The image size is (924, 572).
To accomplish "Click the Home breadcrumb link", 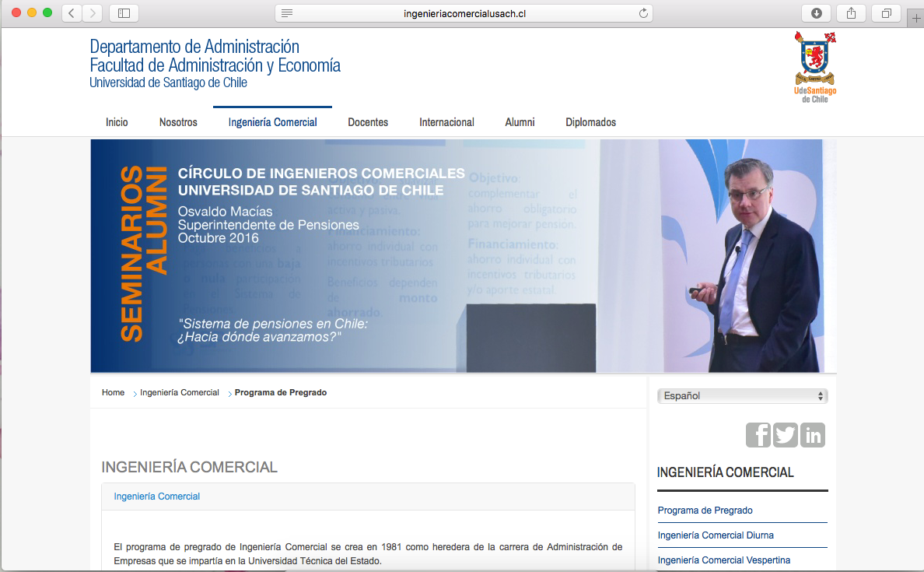I will point(113,392).
